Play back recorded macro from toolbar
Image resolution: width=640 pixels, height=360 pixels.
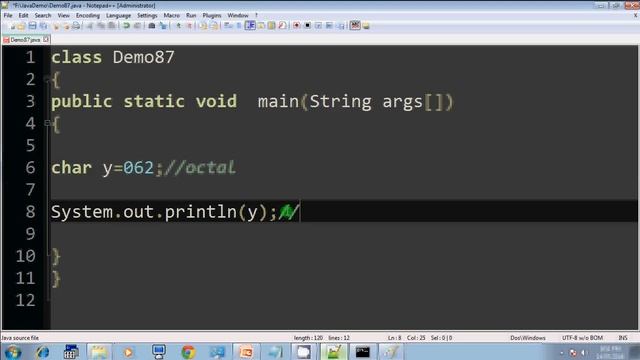(x=318, y=26)
